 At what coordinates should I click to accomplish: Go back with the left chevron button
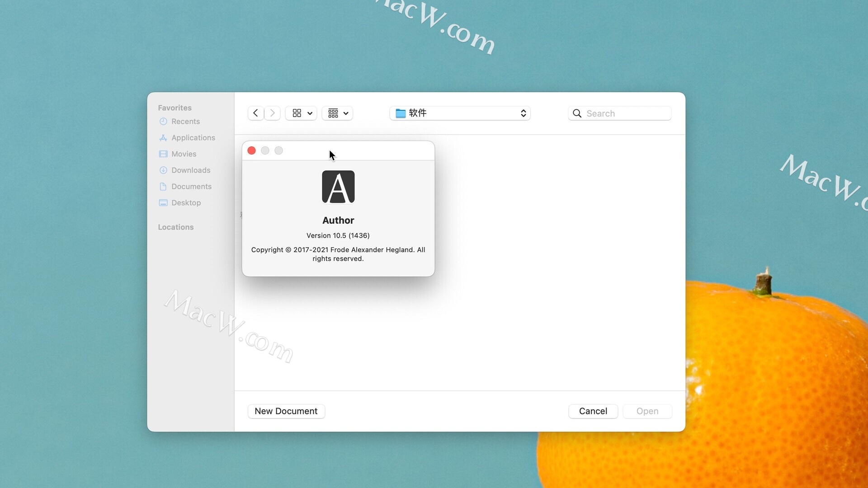click(255, 113)
